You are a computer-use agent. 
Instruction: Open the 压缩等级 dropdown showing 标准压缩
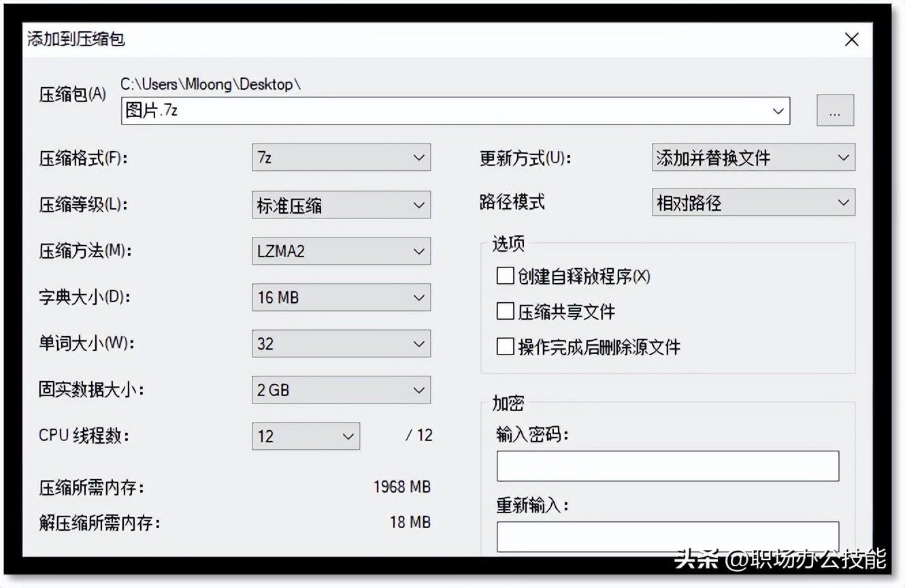click(x=341, y=204)
